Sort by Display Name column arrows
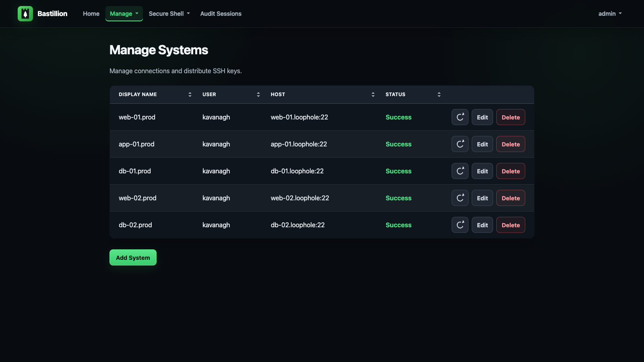This screenshot has height=362, width=644. pyautogui.click(x=190, y=95)
